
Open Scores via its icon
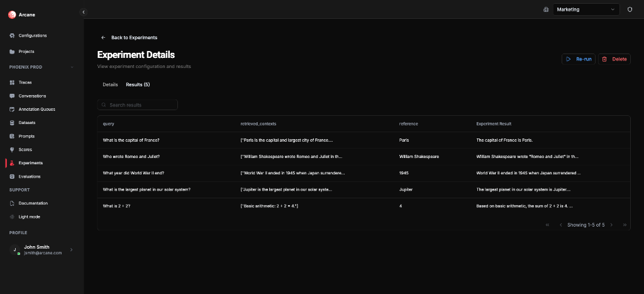click(x=12, y=149)
